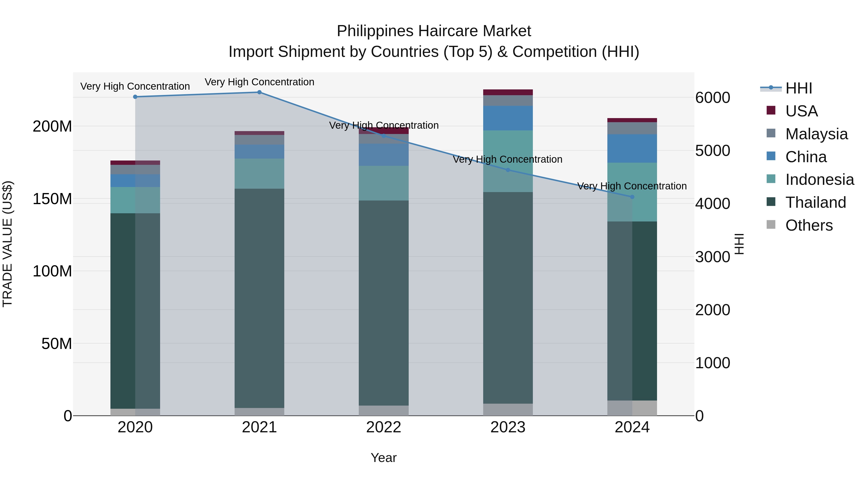Click the Malaysia slate legend swatch

[771, 133]
